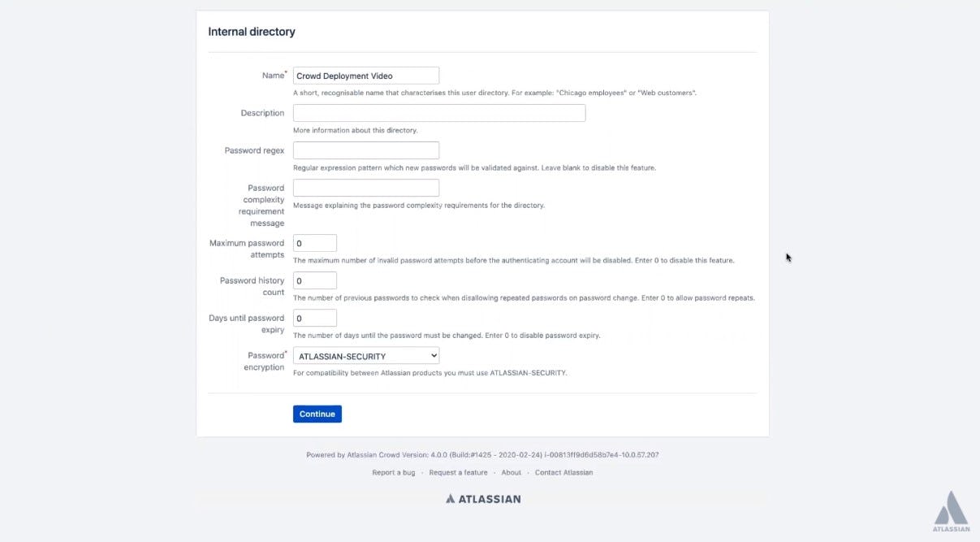Click the Atlassian logo in the page footer
The width and height of the screenshot is (980, 542).
point(451,498)
